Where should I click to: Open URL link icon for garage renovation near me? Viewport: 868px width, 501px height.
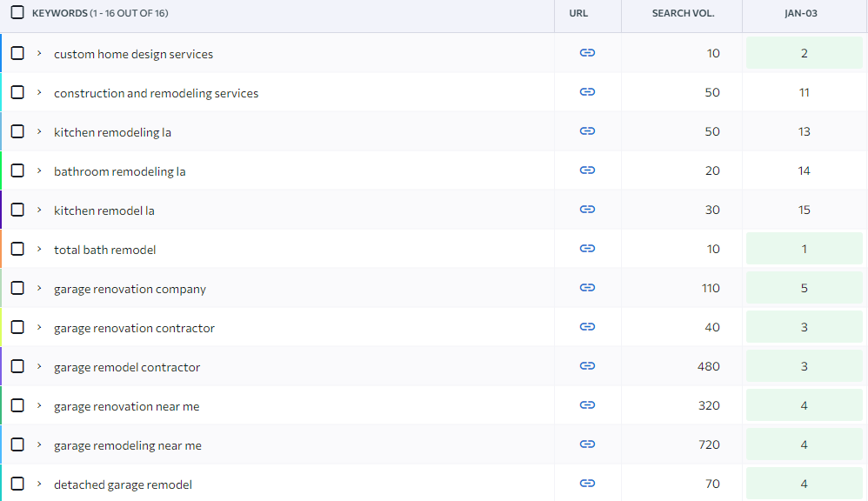[587, 405]
